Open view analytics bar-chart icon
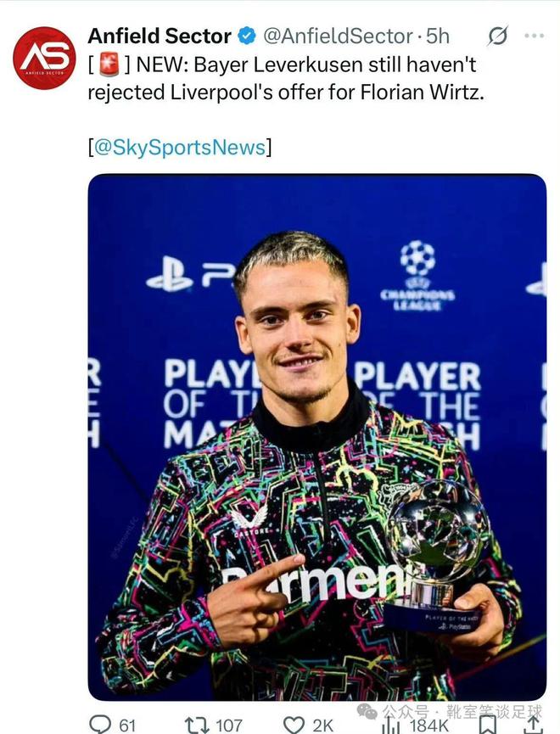The width and height of the screenshot is (560, 734). (x=391, y=724)
